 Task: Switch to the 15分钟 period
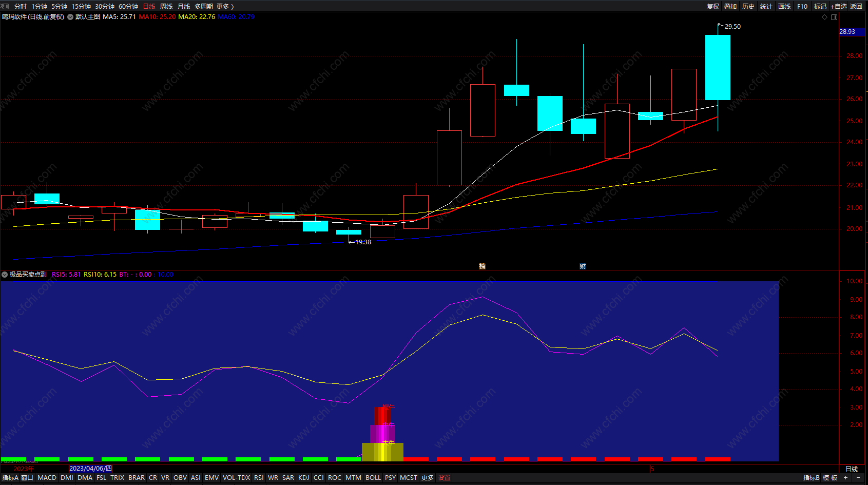[81, 6]
